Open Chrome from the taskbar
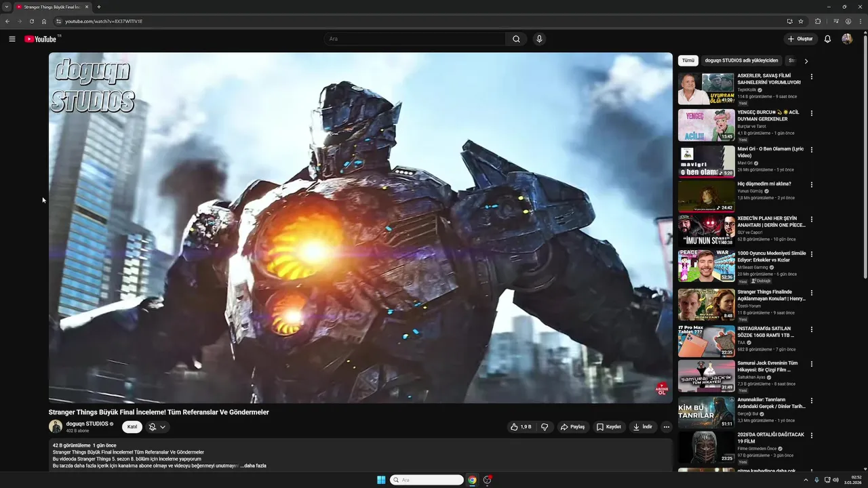The height and width of the screenshot is (488, 868). pos(472,480)
